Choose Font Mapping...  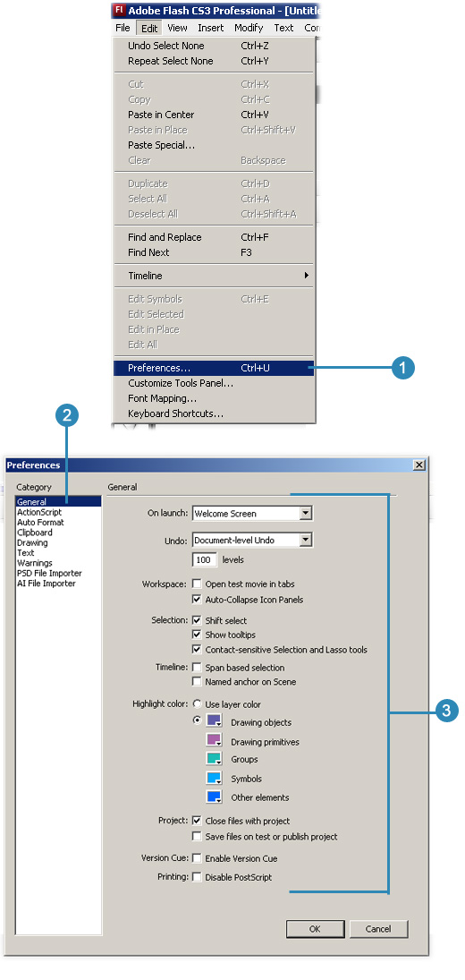click(214, 398)
